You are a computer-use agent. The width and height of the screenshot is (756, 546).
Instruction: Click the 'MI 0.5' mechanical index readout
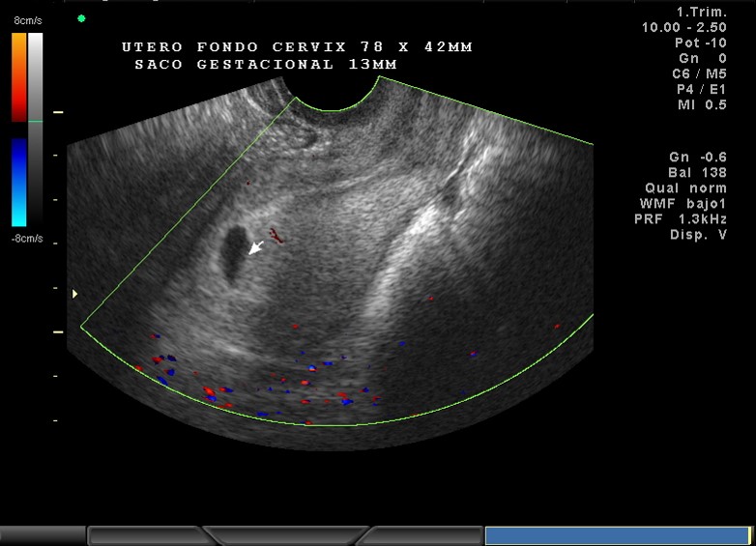point(702,104)
